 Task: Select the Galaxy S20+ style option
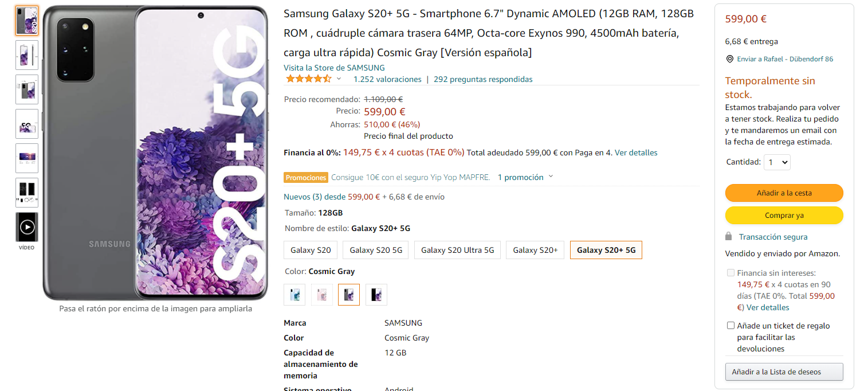click(x=535, y=250)
